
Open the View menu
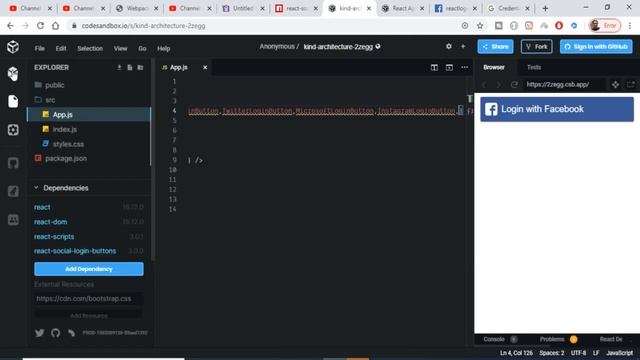click(120, 48)
